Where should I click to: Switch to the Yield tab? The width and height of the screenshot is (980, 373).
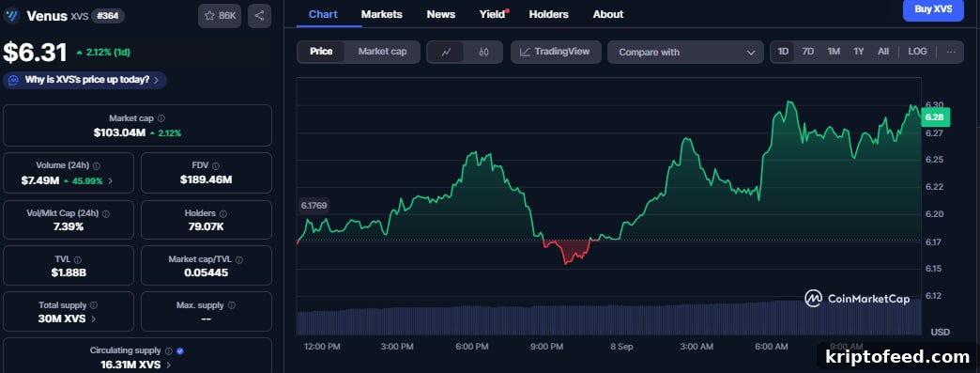click(493, 14)
